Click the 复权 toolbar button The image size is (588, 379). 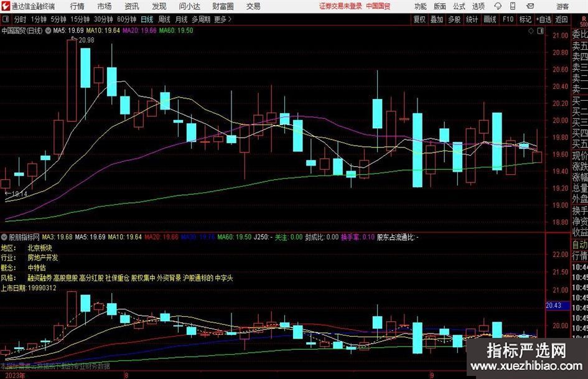419,19
